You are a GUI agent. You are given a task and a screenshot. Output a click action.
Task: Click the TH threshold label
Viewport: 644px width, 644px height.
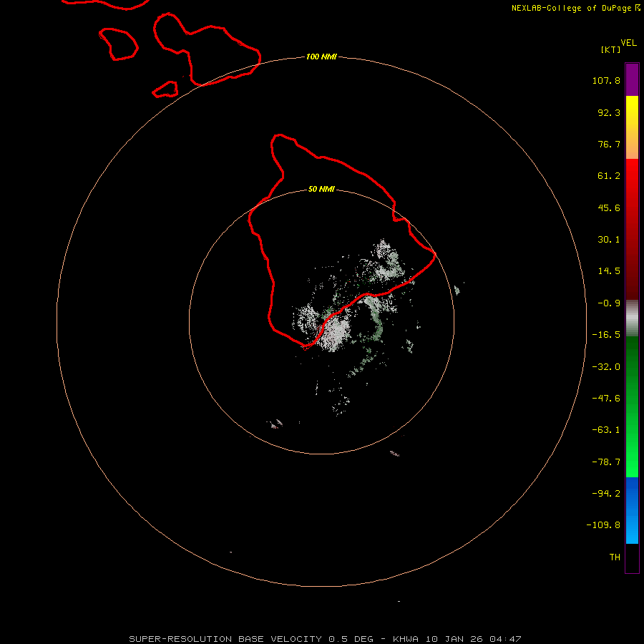615,557
